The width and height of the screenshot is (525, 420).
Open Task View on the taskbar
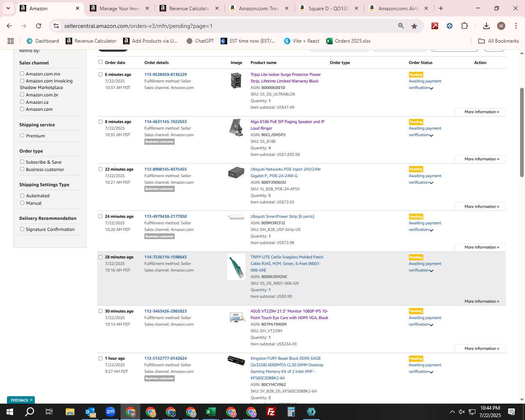pos(49,412)
